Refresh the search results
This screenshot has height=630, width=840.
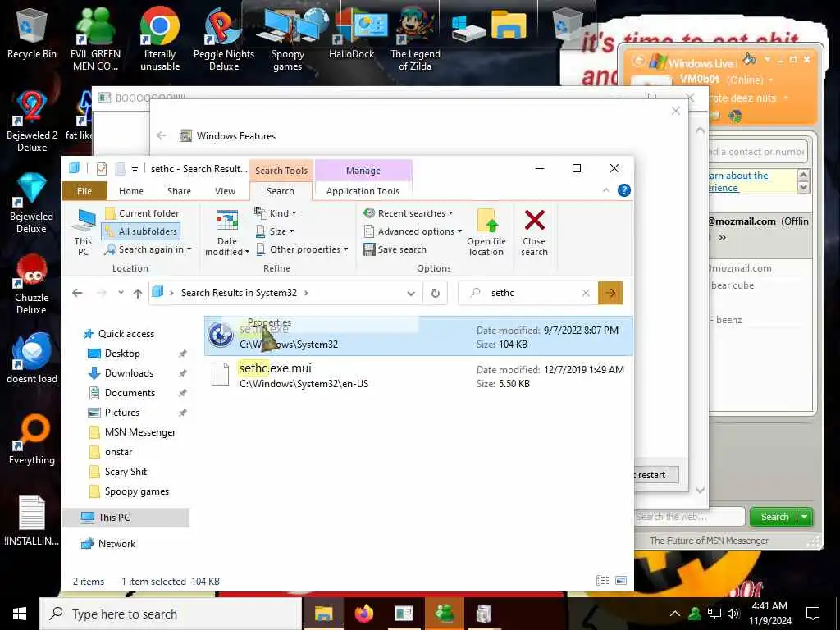point(436,293)
